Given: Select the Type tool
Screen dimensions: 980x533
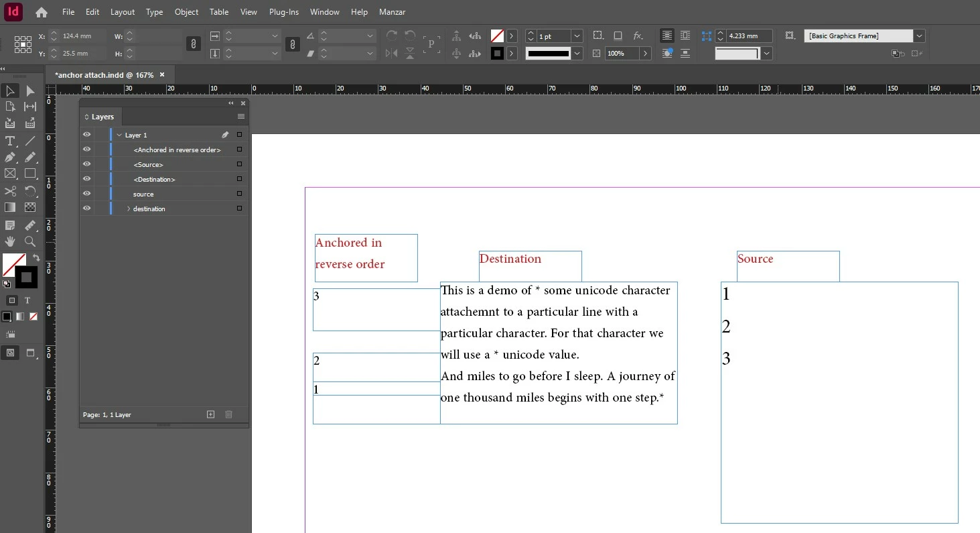Looking at the screenshot, I should pos(10,141).
